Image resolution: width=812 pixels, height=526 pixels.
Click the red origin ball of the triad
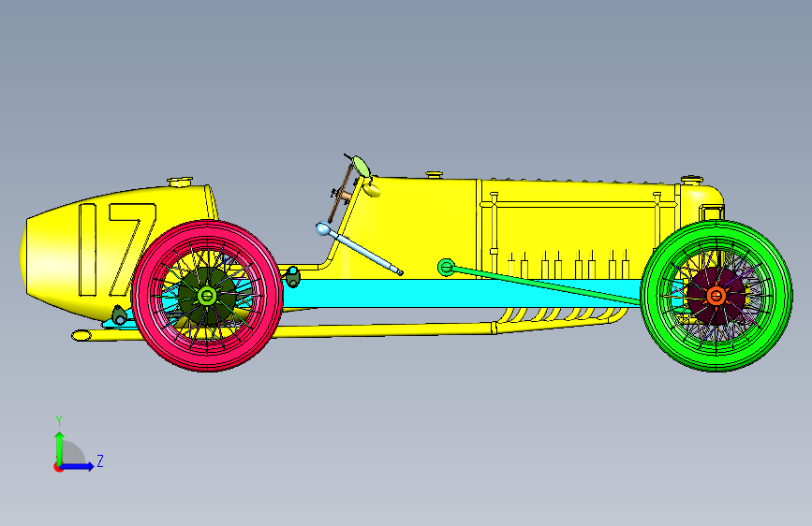[58, 467]
